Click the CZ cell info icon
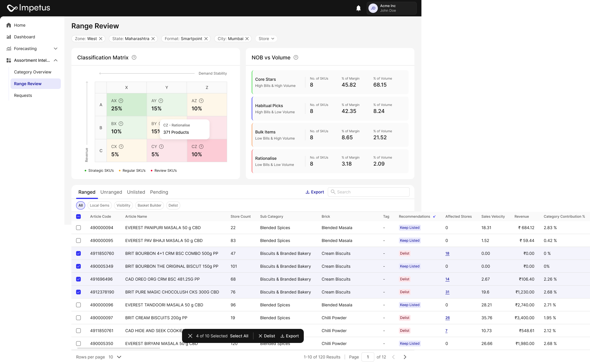Screen dimensions: 590x364 click(x=201, y=147)
